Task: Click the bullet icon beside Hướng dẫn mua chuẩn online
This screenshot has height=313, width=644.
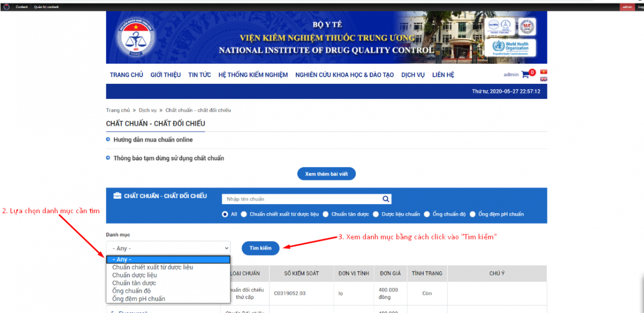Action: (108, 140)
